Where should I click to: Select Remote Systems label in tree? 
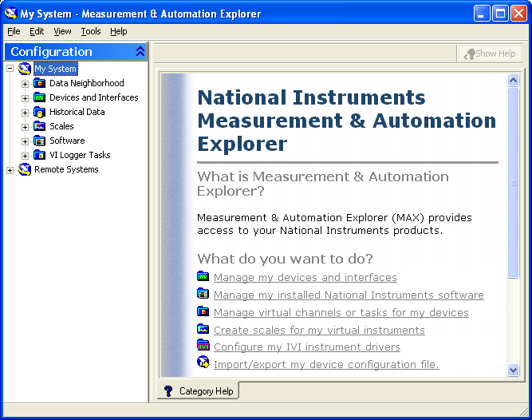[x=66, y=169]
